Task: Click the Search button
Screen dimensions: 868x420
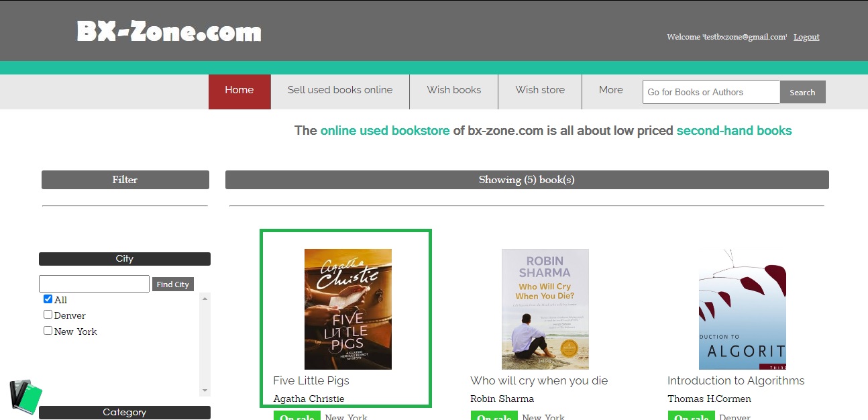Action: click(802, 92)
